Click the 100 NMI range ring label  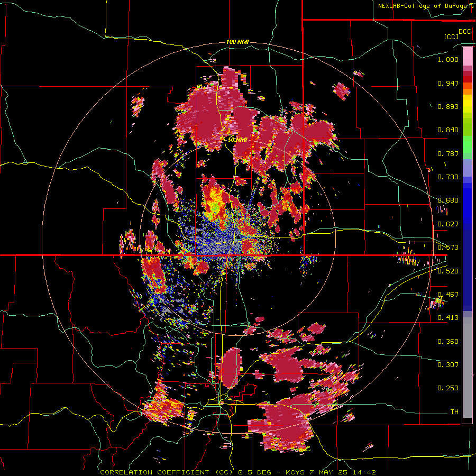point(237,42)
